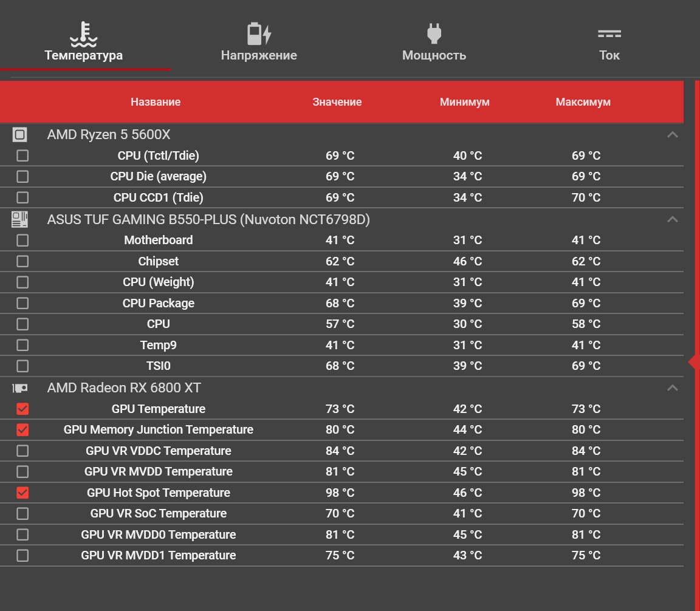The width and height of the screenshot is (700, 611).
Task: Tick the CPU Die (average) checkbox
Action: [x=22, y=176]
